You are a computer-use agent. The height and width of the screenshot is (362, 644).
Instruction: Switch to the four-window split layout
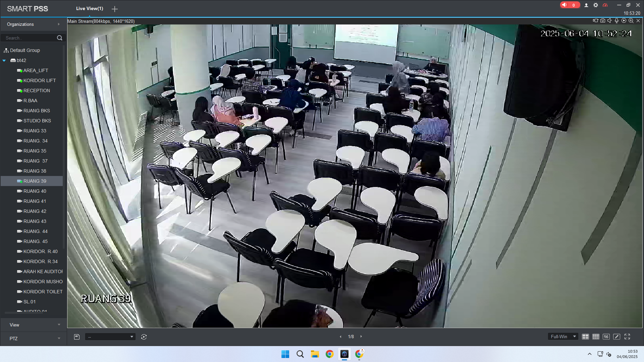(x=585, y=337)
